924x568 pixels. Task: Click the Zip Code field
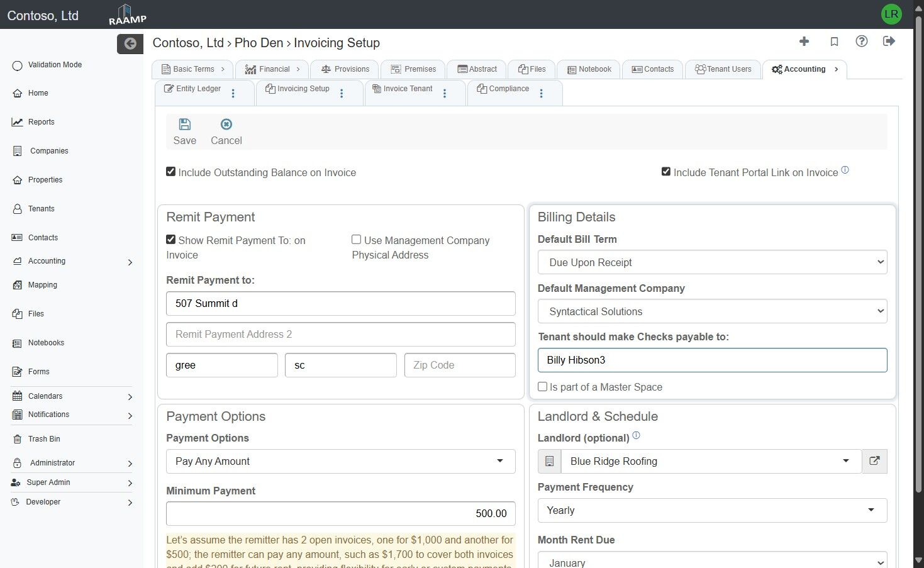pos(460,365)
